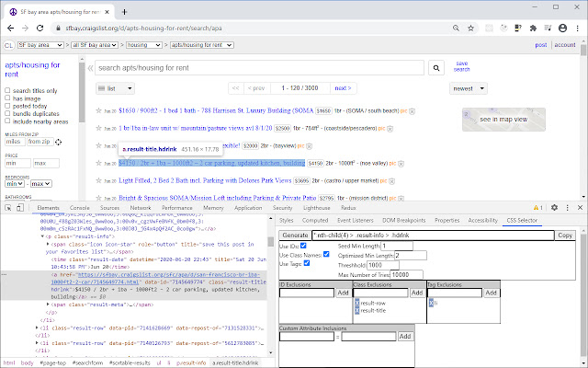Open the account link
This screenshot has height=368, width=588.
click(x=565, y=45)
